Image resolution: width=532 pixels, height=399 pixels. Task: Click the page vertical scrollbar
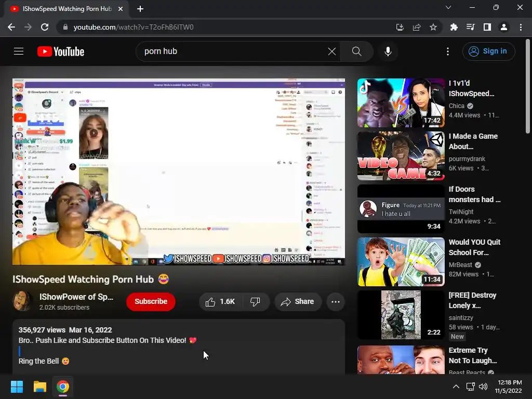pyautogui.click(x=528, y=87)
